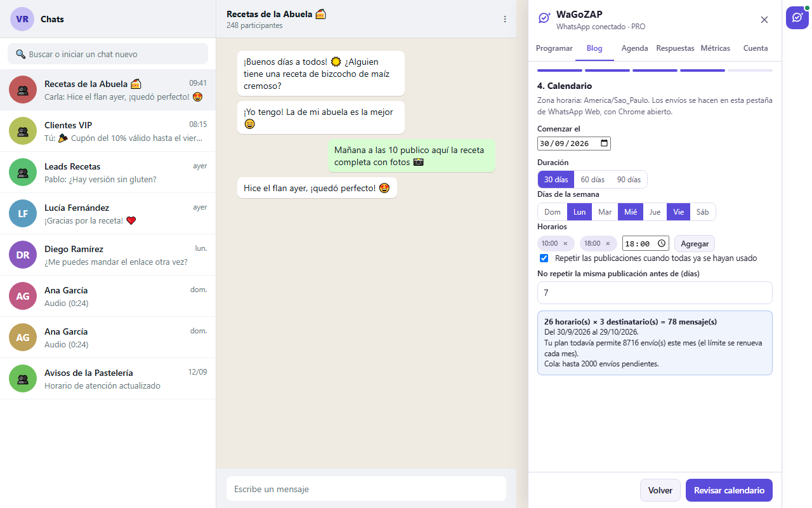812x508 pixels.
Task: Switch to the Blog tab
Action: [x=594, y=48]
